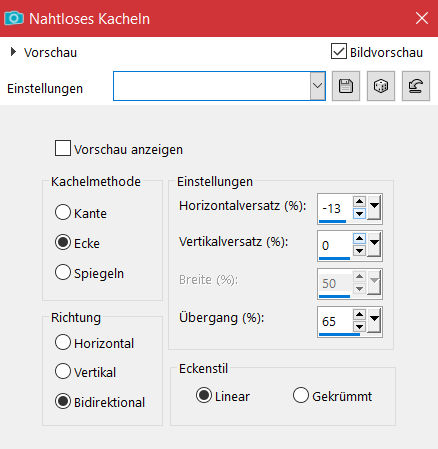This screenshot has width=438, height=449.
Task: Choose the Bidirektional direction option
Action: 63,401
